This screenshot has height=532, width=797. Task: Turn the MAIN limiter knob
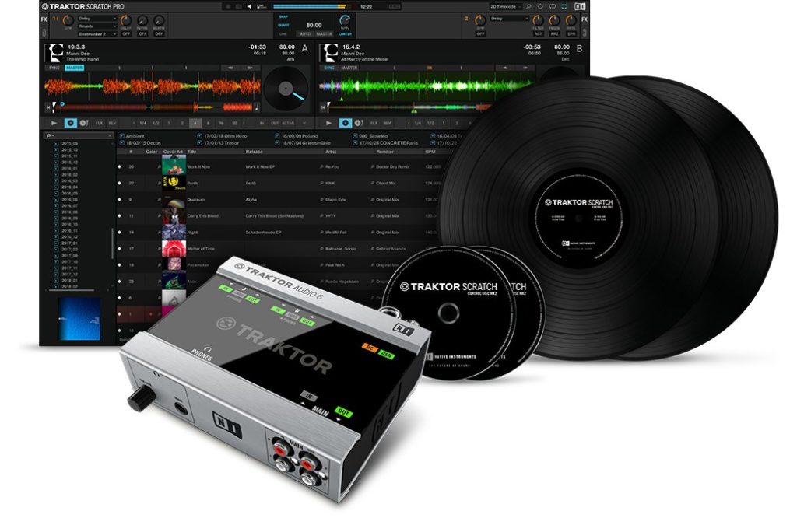point(344,20)
